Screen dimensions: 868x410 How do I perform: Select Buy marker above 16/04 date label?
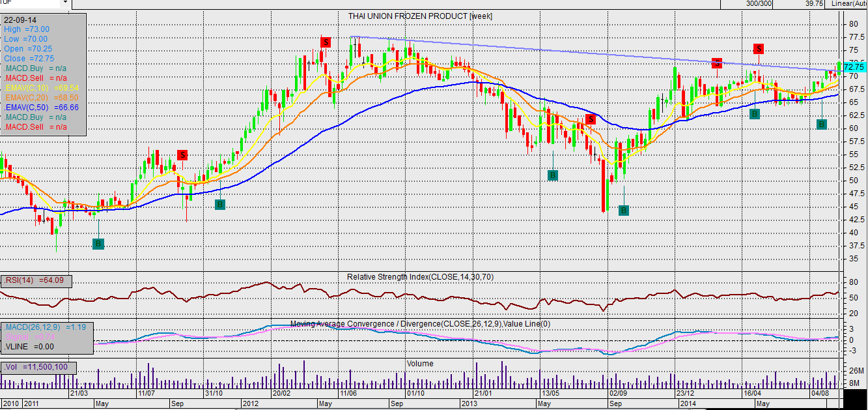tap(754, 114)
